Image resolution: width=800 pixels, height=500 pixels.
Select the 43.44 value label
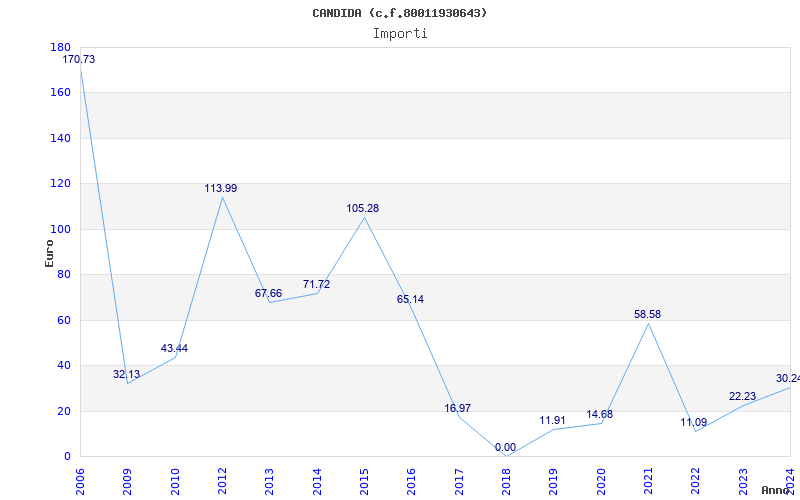[x=174, y=348]
